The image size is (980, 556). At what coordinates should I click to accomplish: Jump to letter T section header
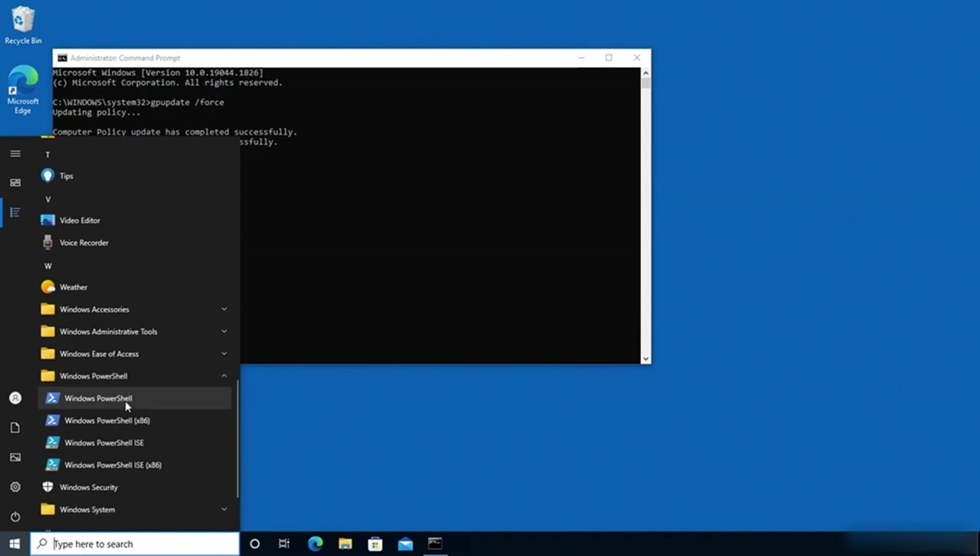48,155
